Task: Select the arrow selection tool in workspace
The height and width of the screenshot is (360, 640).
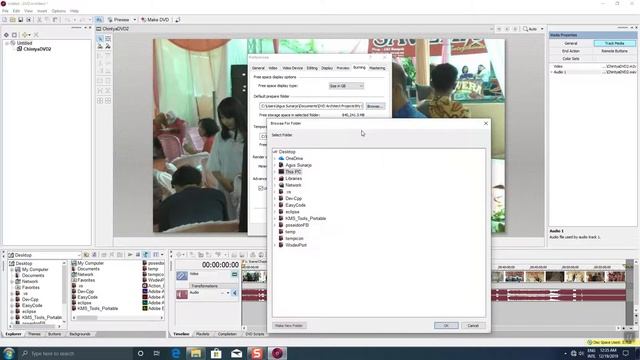Action: coord(100,39)
